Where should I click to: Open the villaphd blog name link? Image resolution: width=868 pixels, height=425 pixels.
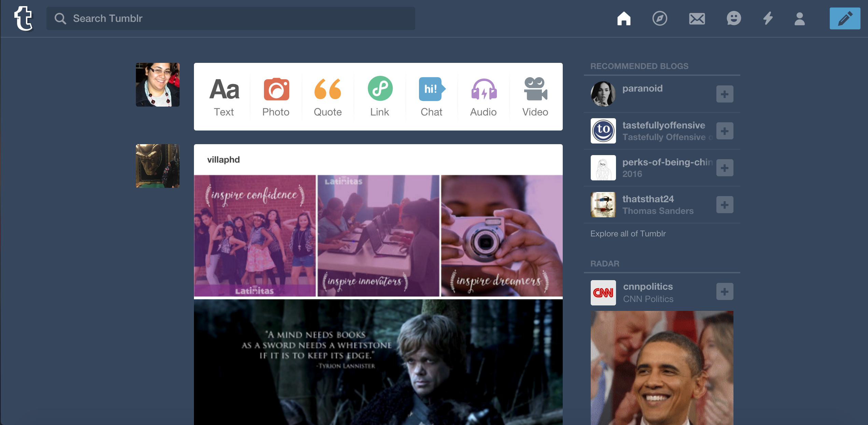[x=223, y=160]
